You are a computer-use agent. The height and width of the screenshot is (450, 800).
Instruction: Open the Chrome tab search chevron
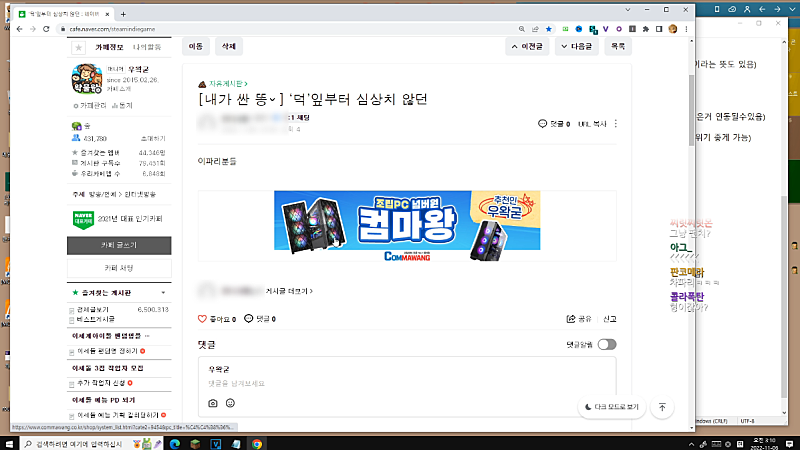point(628,10)
